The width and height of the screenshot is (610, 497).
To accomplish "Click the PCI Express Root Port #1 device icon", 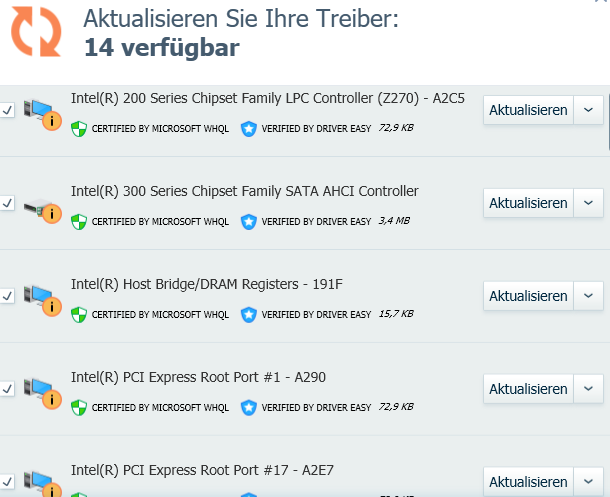I will 42,394.
